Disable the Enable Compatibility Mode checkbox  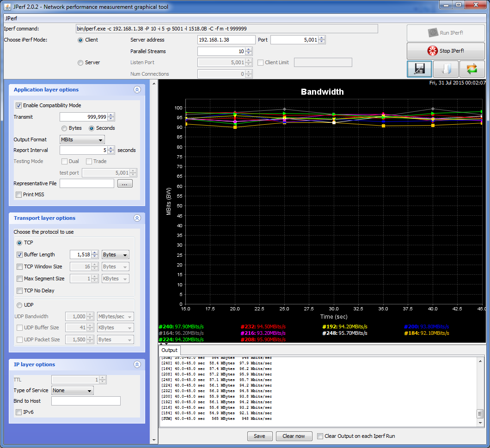(x=19, y=105)
